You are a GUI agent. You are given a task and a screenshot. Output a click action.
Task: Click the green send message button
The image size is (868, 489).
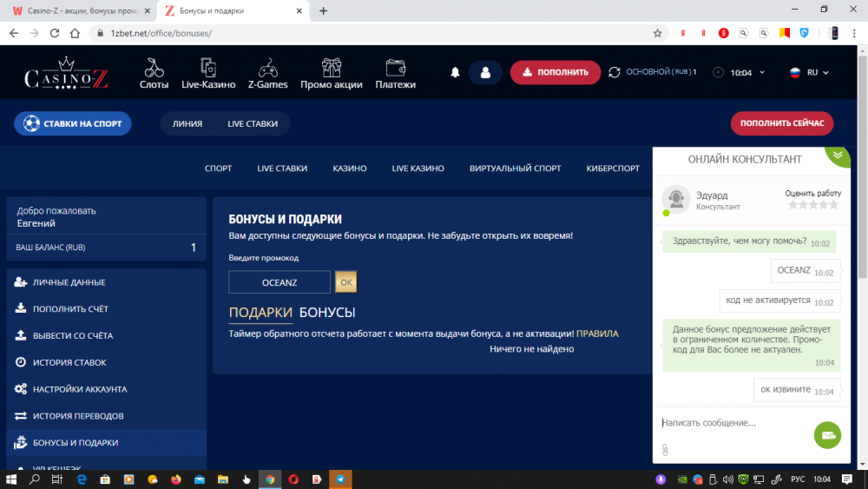point(827,434)
